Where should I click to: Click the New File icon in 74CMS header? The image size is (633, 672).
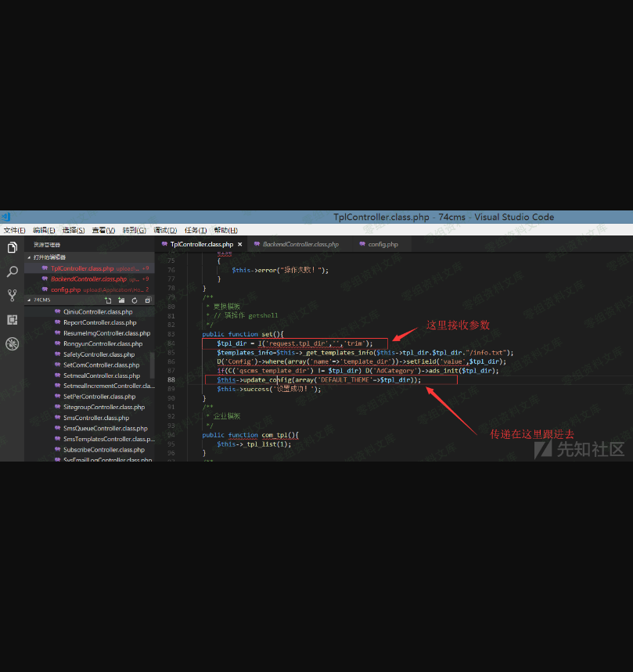coord(108,300)
